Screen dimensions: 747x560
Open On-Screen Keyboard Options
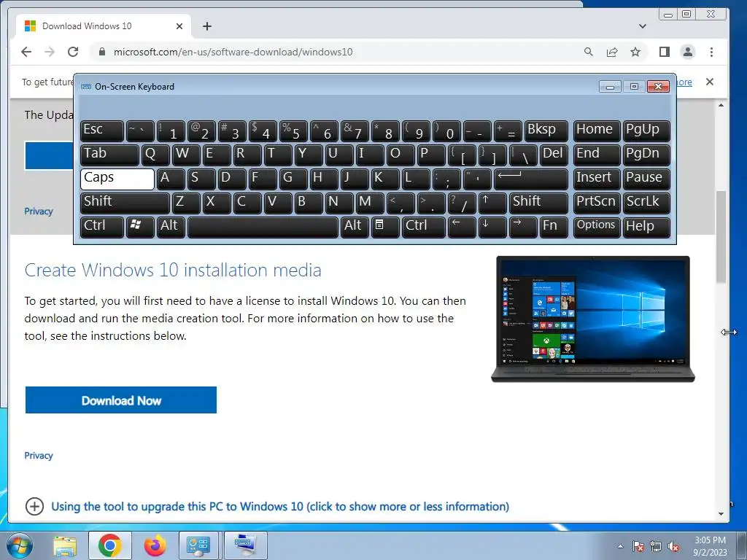(597, 227)
